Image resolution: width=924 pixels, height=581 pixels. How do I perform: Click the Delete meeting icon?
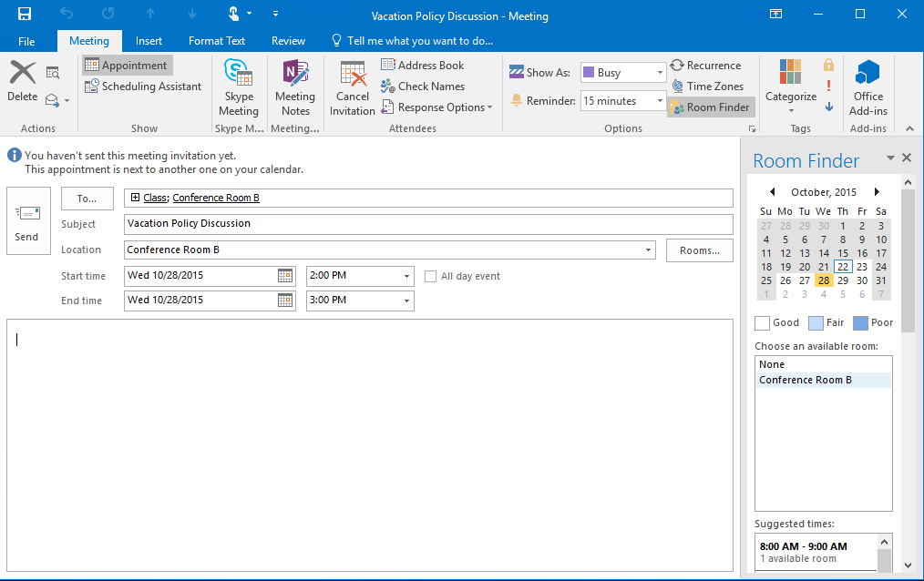pos(22,81)
